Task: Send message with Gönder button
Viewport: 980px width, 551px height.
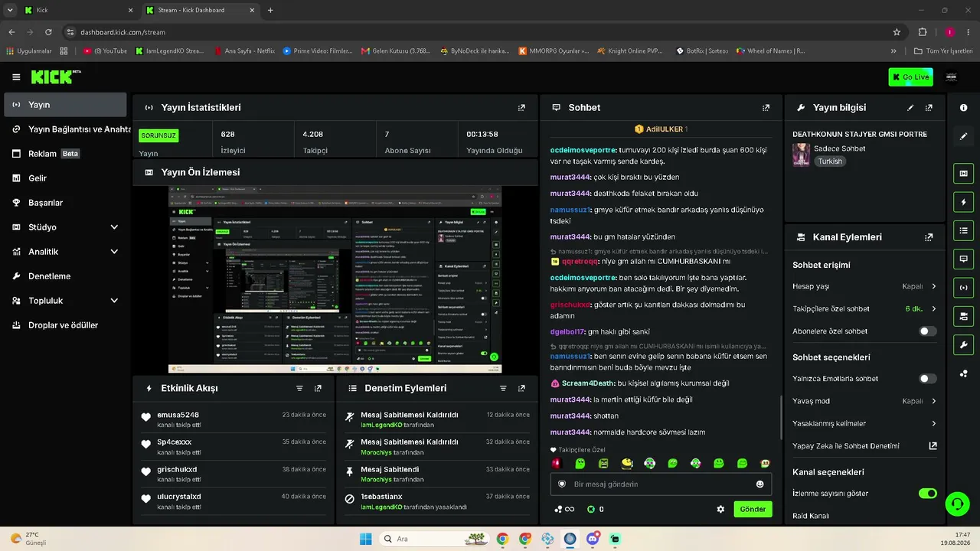Action: 753,509
